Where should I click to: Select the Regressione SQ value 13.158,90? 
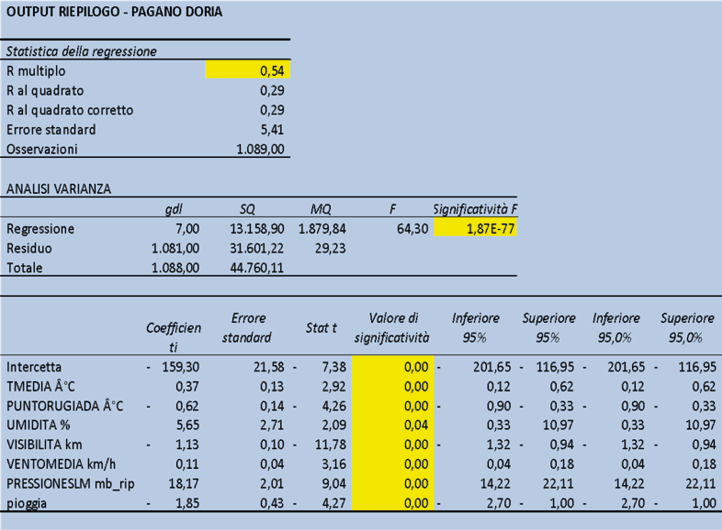point(257,229)
